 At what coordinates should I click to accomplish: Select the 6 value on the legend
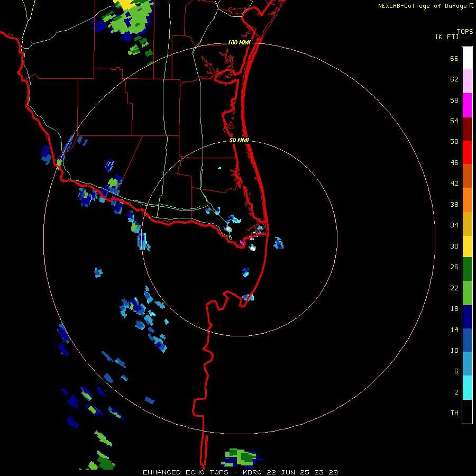tap(456, 371)
